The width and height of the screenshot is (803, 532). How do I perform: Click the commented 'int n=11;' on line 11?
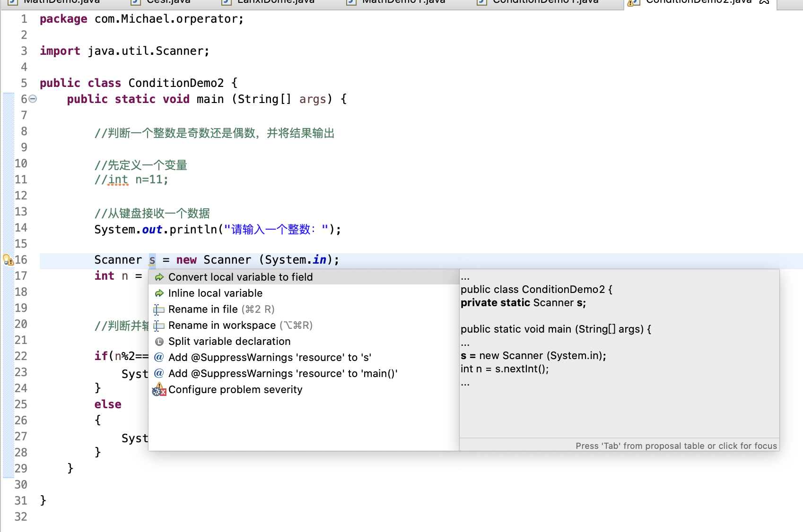coord(131,180)
